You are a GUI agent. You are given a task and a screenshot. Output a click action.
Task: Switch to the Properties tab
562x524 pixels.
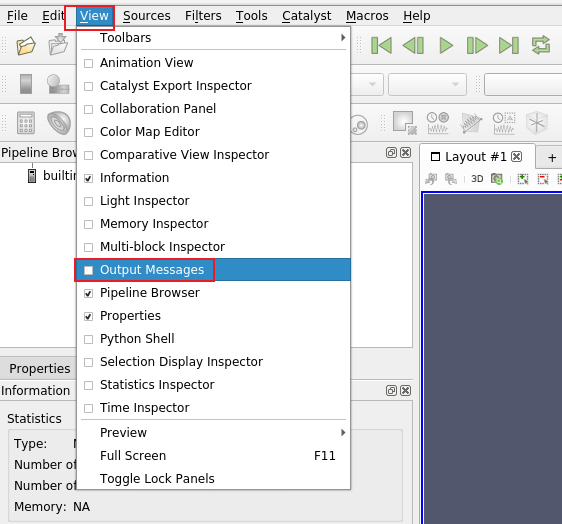[39, 368]
